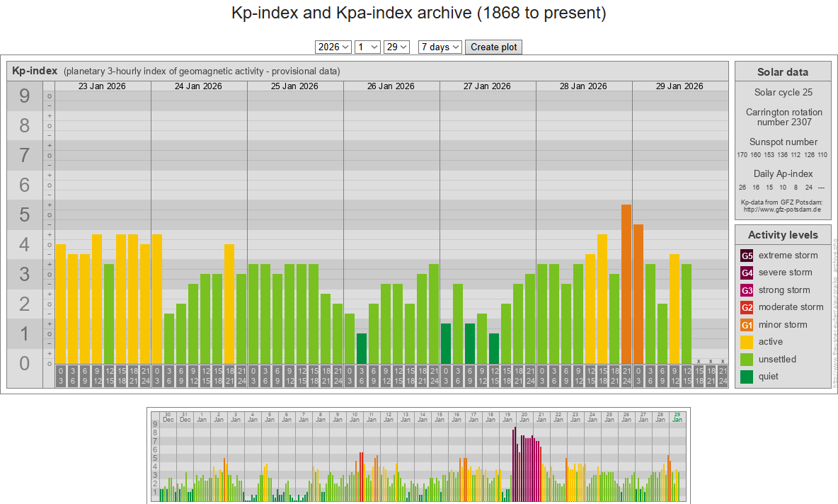Screen dimensions: 838x504
Task: Click the Solar data panel heading
Action: [782, 72]
